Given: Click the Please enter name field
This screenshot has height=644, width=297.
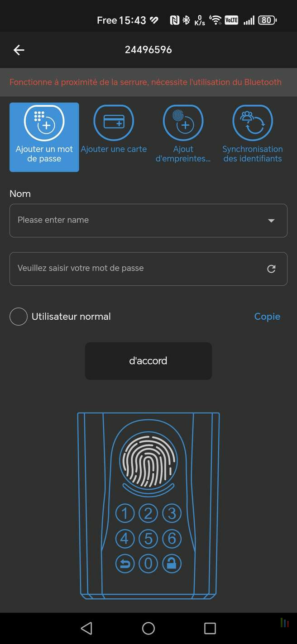Looking at the screenshot, I should pos(148,221).
